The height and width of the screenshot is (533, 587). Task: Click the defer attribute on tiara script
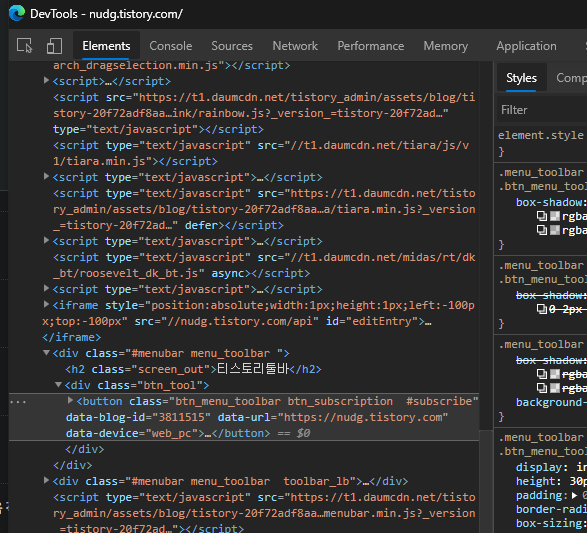[201, 225]
